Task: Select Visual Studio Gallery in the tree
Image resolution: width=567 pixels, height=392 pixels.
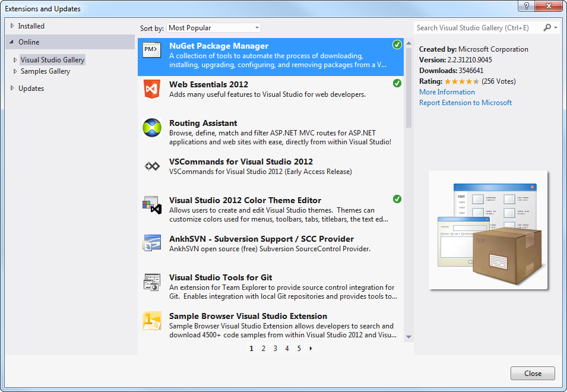Action: pos(52,60)
